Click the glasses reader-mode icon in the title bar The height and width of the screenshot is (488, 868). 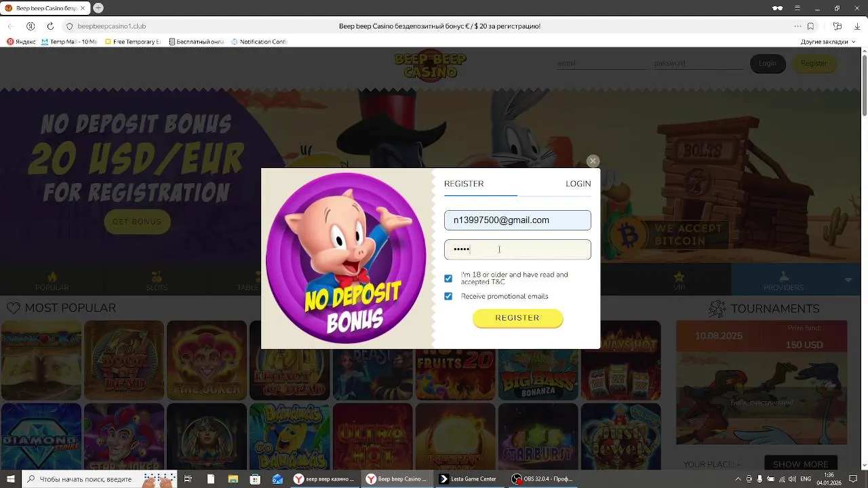pos(777,8)
